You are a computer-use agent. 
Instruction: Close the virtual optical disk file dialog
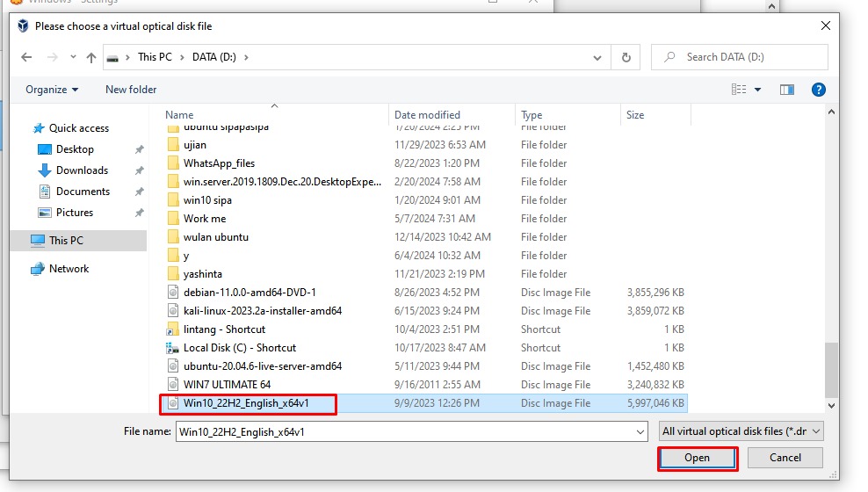pyautogui.click(x=825, y=26)
